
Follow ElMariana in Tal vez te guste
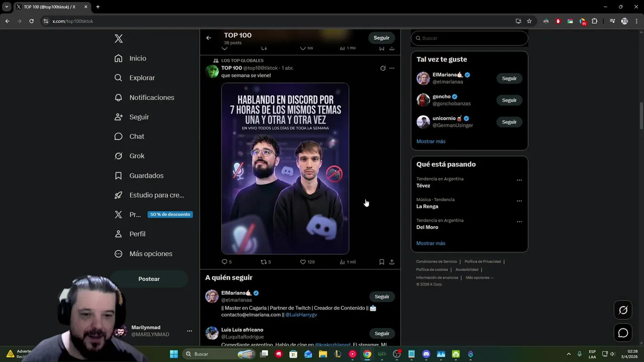(x=509, y=78)
